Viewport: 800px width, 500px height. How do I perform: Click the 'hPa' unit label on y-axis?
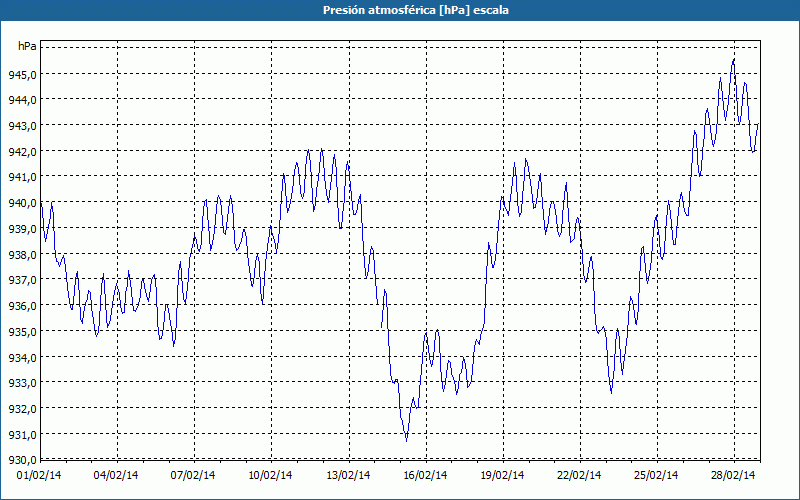[27, 46]
